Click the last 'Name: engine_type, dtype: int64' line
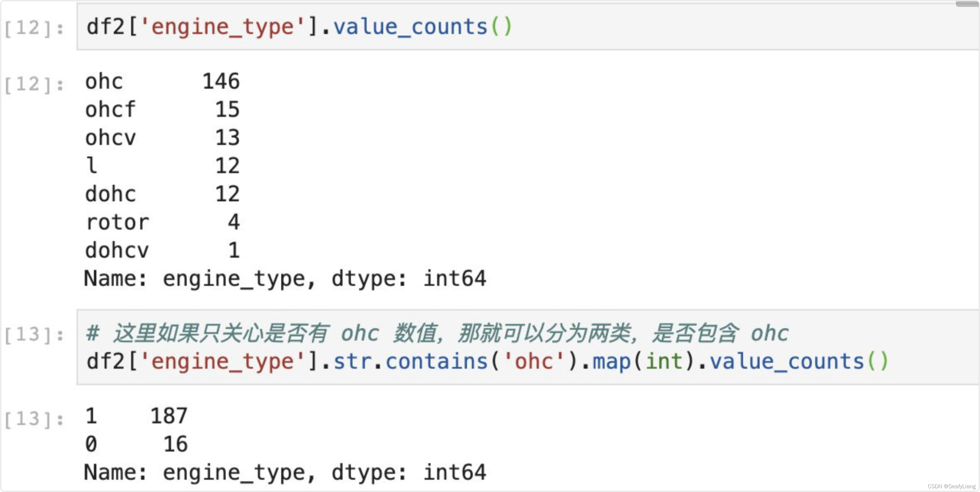The width and height of the screenshot is (980, 492). click(284, 472)
